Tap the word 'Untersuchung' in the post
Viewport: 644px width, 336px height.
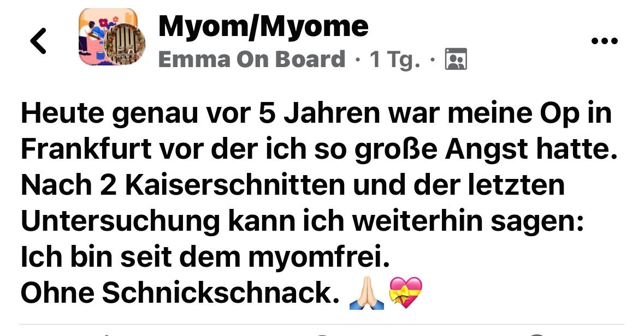[120, 221]
